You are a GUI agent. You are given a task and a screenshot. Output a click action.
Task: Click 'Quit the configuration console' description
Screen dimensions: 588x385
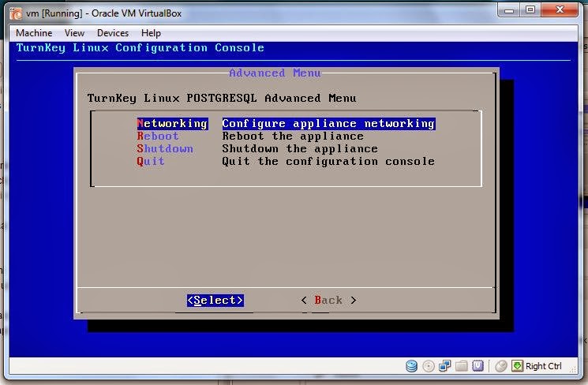pyautogui.click(x=328, y=161)
